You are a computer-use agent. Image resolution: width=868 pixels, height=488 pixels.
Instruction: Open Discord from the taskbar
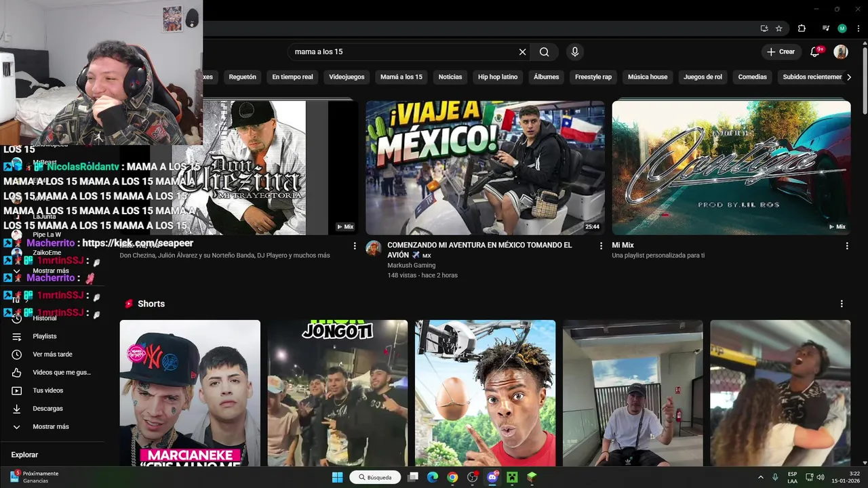click(x=492, y=477)
